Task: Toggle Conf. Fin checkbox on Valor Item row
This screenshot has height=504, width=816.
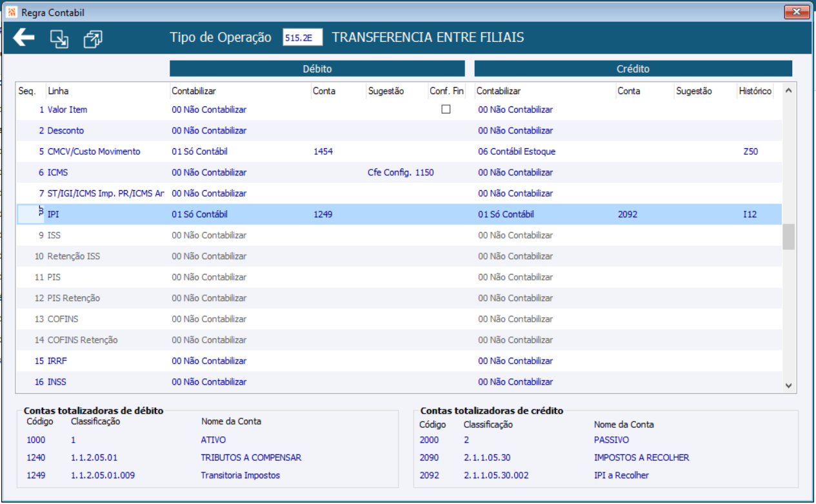Action: pyautogui.click(x=446, y=110)
